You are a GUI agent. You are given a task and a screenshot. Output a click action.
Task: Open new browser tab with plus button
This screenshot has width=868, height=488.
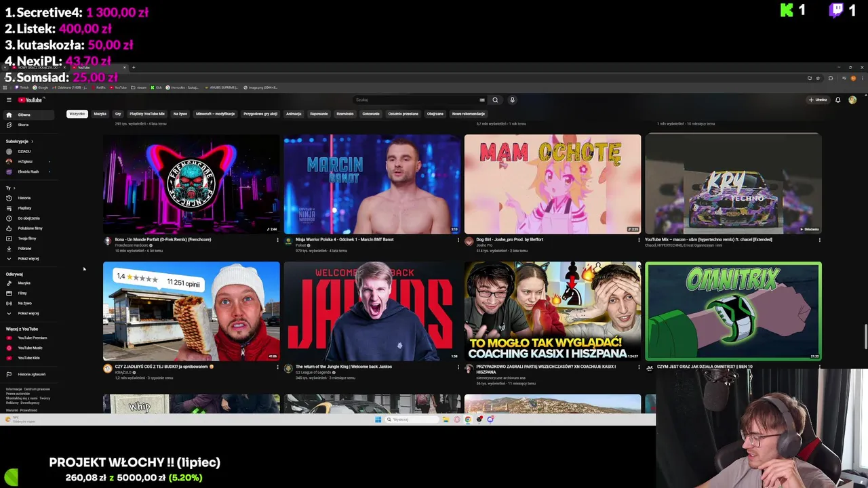(134, 67)
